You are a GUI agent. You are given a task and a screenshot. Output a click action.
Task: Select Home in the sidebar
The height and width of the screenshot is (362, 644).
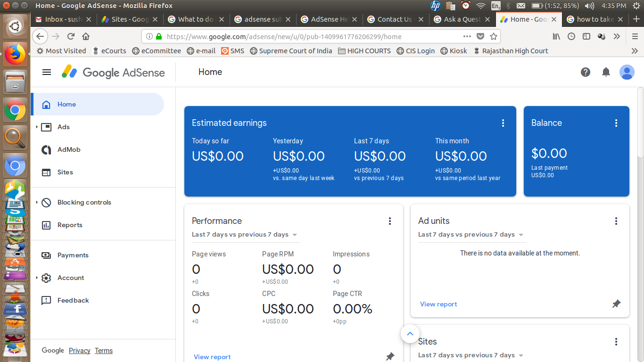point(98,104)
